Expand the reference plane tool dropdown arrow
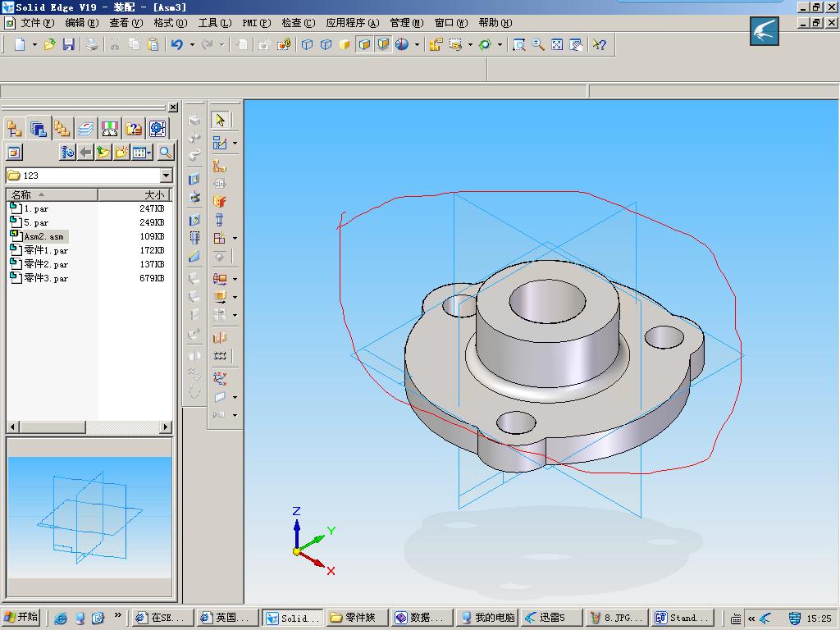The height and width of the screenshot is (630, 840). coord(235,397)
